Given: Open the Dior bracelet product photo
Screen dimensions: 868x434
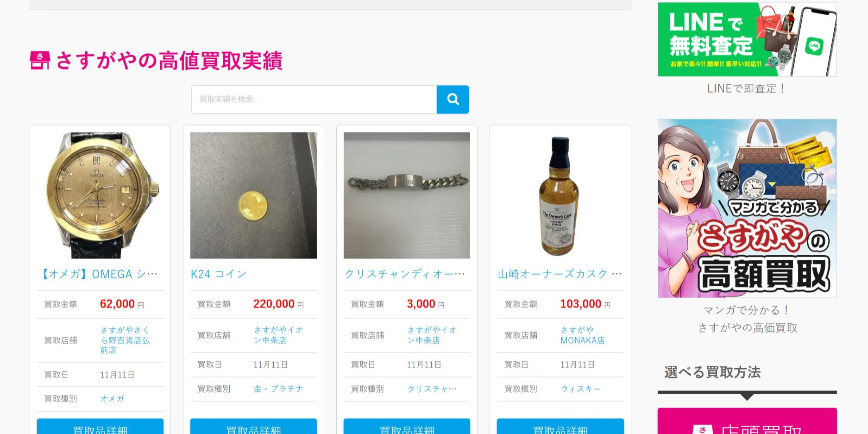Looking at the screenshot, I should tap(407, 195).
